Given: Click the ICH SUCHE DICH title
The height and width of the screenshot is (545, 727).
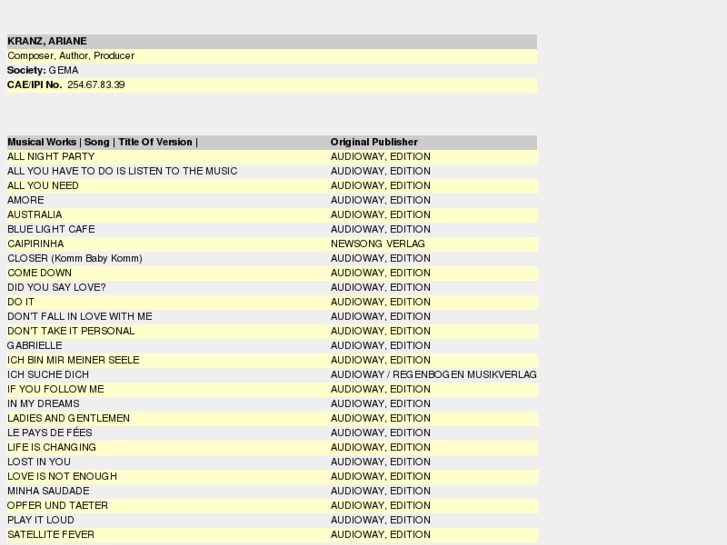Looking at the screenshot, I should coord(48,375).
